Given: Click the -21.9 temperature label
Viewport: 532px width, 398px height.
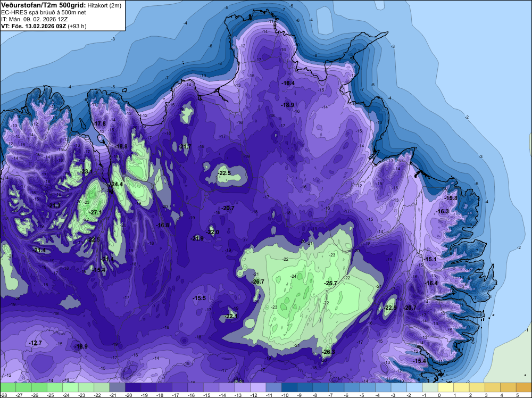Looking at the screenshot, I should (197, 238).
